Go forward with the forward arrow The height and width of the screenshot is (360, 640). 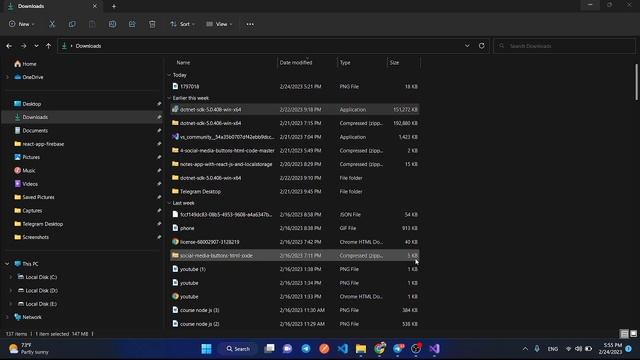tap(23, 46)
